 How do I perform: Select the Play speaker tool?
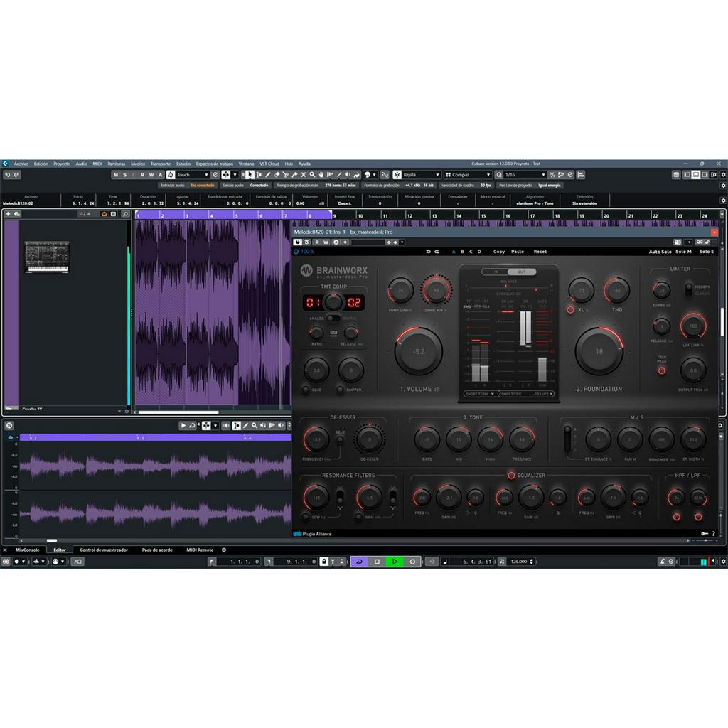point(347,175)
